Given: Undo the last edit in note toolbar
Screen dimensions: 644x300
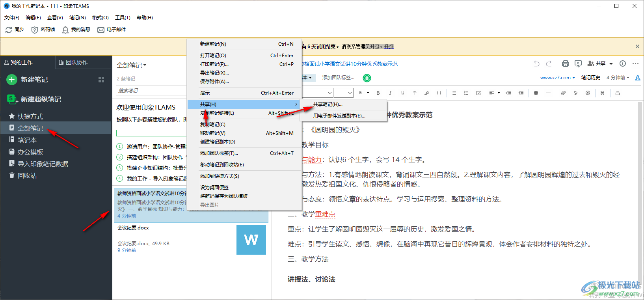Looking at the screenshot, I should [536, 63].
